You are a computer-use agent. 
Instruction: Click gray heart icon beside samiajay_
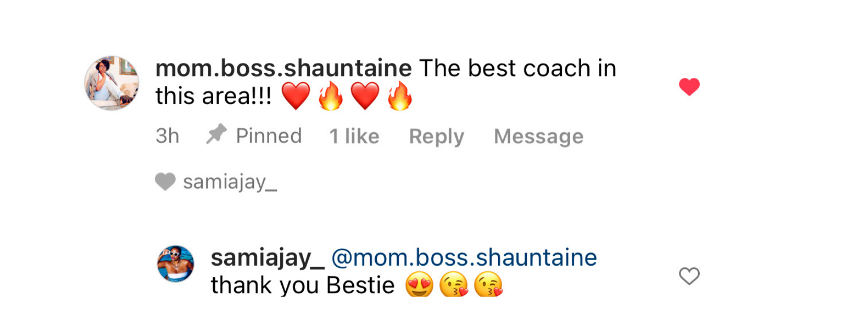(x=165, y=182)
